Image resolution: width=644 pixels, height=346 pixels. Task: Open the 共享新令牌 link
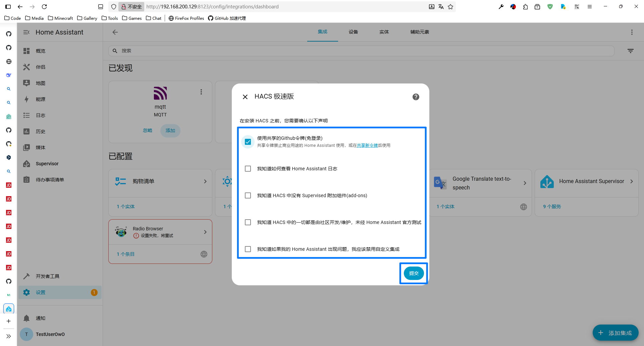367,146
